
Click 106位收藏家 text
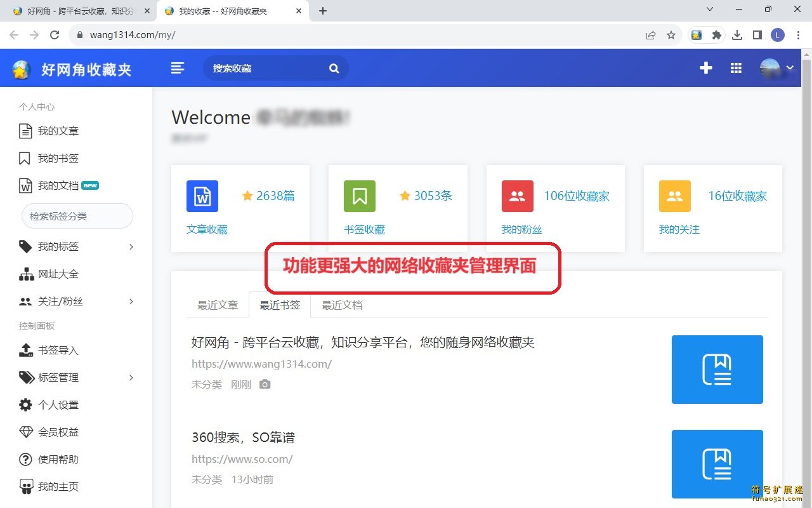coord(577,196)
